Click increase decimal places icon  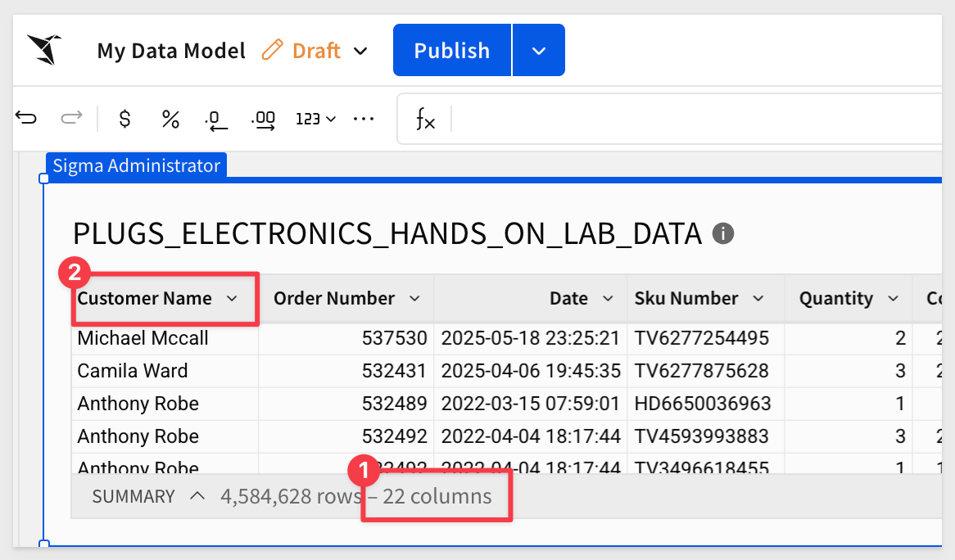263,120
